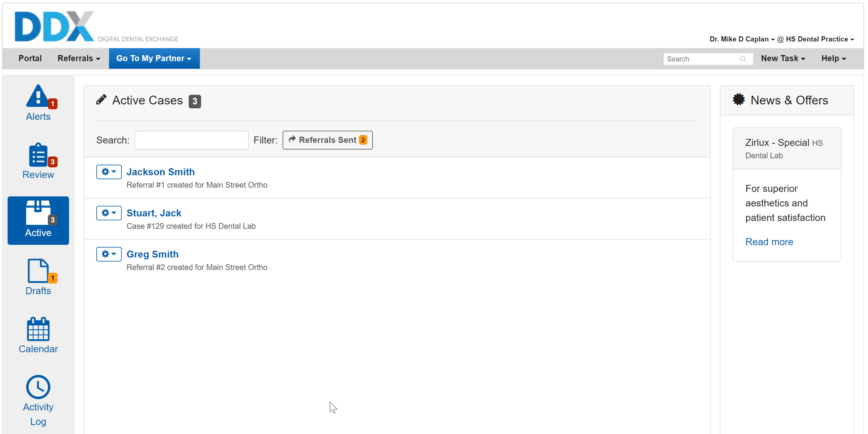The image size is (868, 434).
Task: Open the Review clipboard icon
Action: tap(38, 155)
